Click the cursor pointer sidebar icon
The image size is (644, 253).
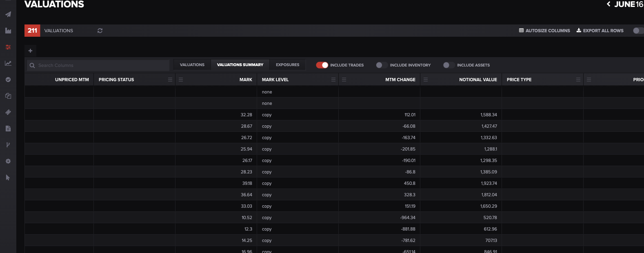click(x=8, y=178)
